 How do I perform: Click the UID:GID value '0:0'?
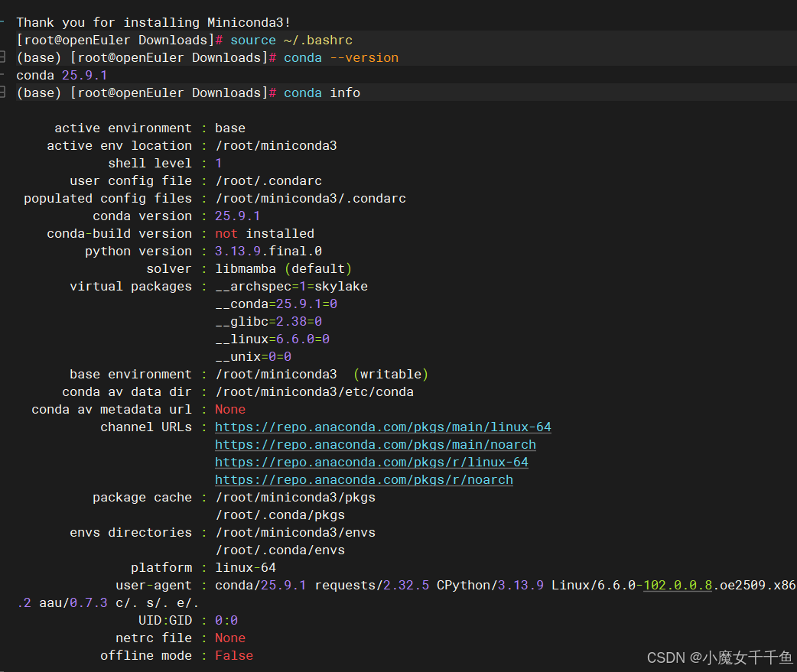(226, 621)
